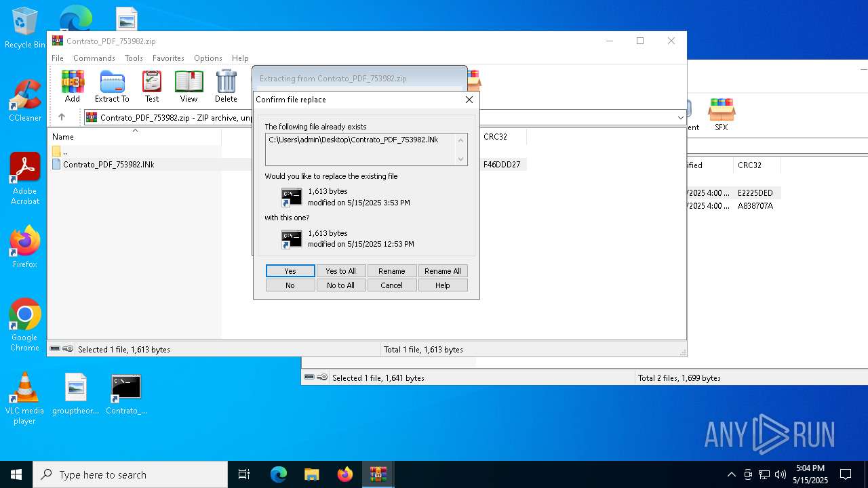The height and width of the screenshot is (488, 868).
Task: Click Yes to replace the file
Action: [290, 271]
